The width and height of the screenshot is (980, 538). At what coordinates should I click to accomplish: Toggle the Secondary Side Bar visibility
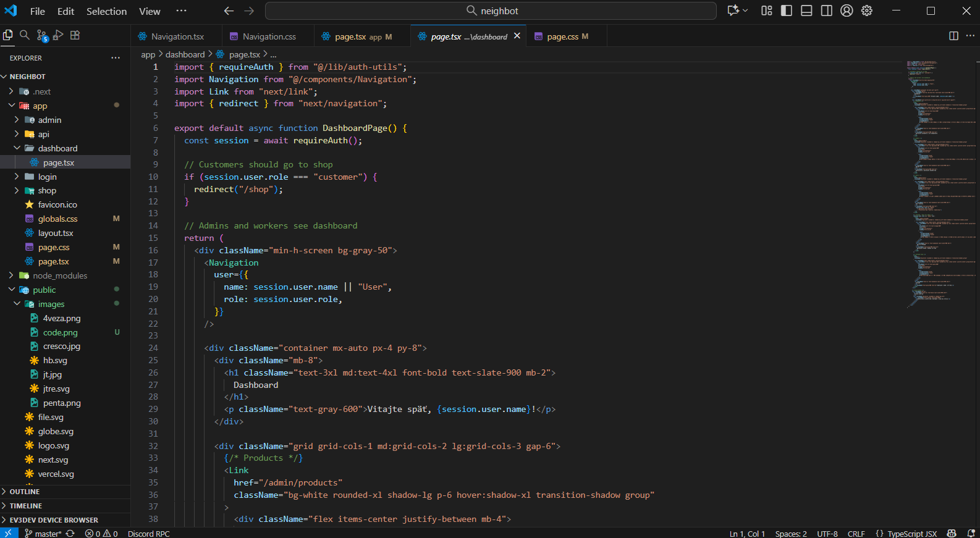pyautogui.click(x=826, y=11)
